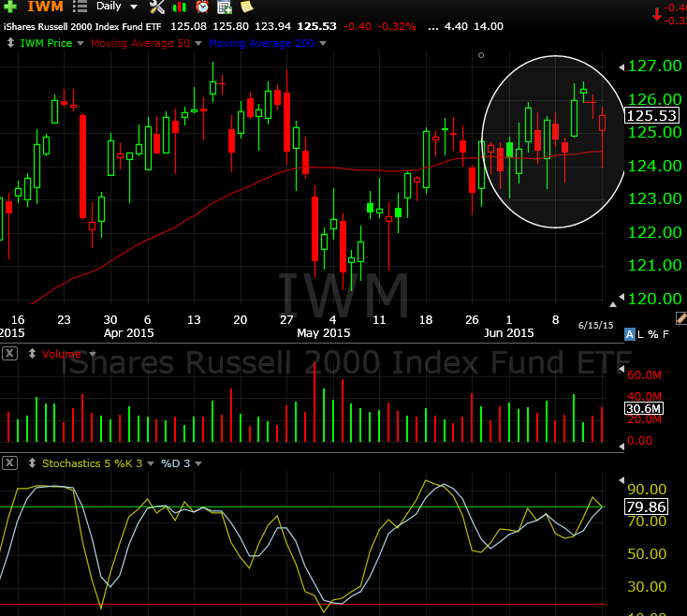This screenshot has width=687, height=616.
Task: Click the green plus add-chart icon
Action: coord(9,6)
